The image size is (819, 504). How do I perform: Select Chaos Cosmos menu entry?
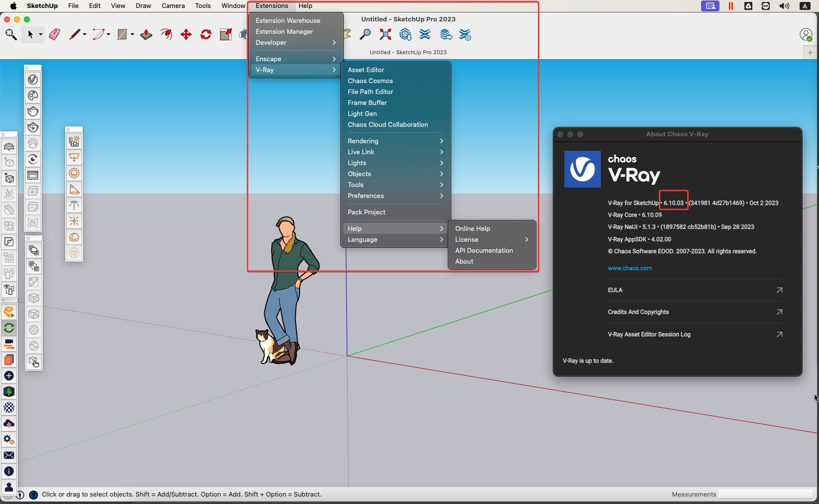[396, 81]
